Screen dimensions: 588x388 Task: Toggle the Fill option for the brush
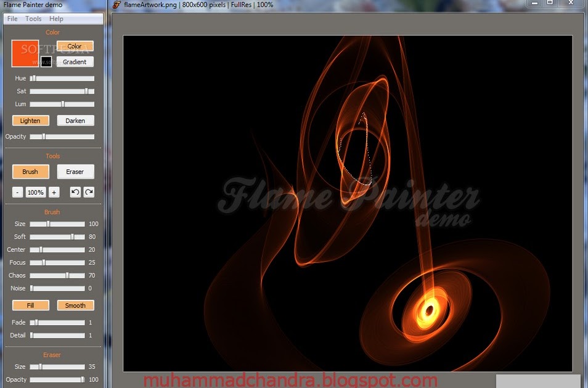[x=30, y=305]
